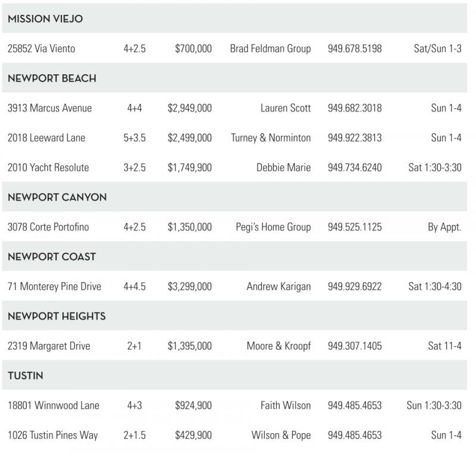Viewport: 476px width, 454px height.
Task: Select the 2010 Yacht Resolute address
Action: [x=48, y=168]
